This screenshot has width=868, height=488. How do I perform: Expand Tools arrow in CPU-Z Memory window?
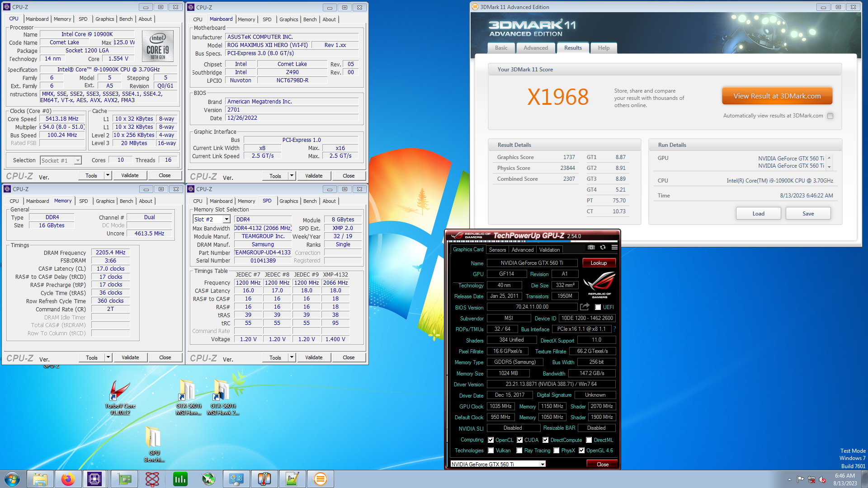pos(108,357)
